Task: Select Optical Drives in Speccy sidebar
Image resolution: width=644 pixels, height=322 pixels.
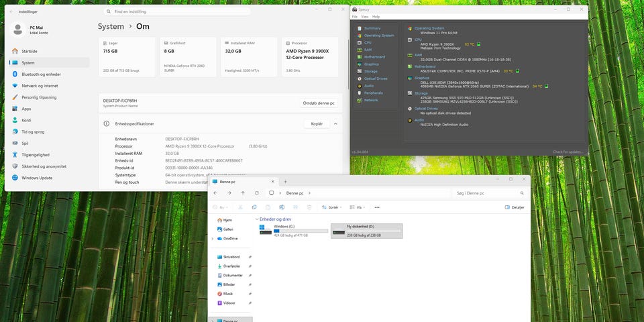Action: pyautogui.click(x=376, y=78)
